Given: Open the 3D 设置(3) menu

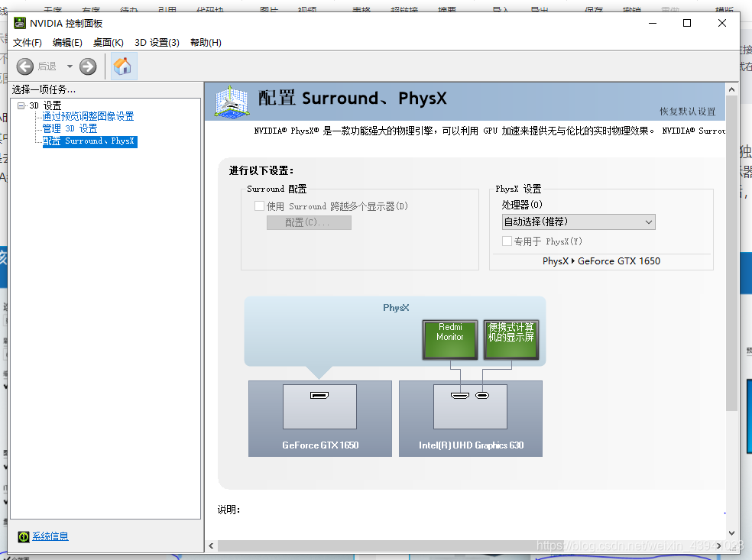Looking at the screenshot, I should click(x=157, y=43).
